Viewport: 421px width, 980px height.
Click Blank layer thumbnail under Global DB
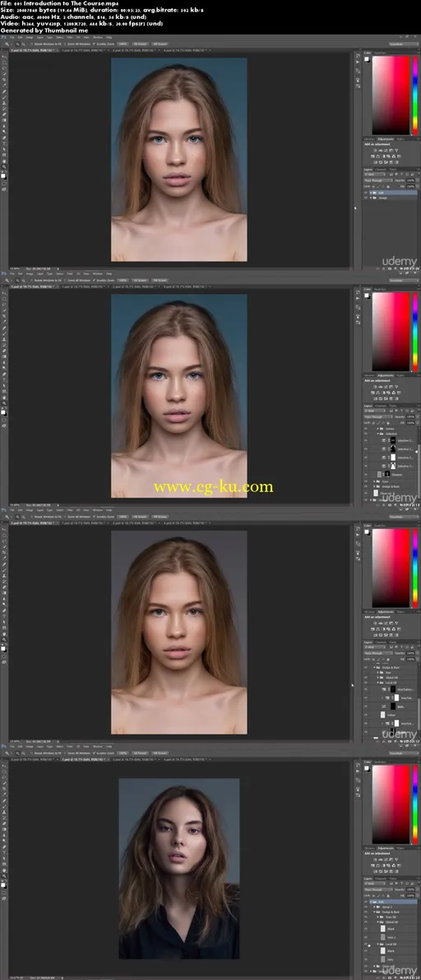(383, 929)
